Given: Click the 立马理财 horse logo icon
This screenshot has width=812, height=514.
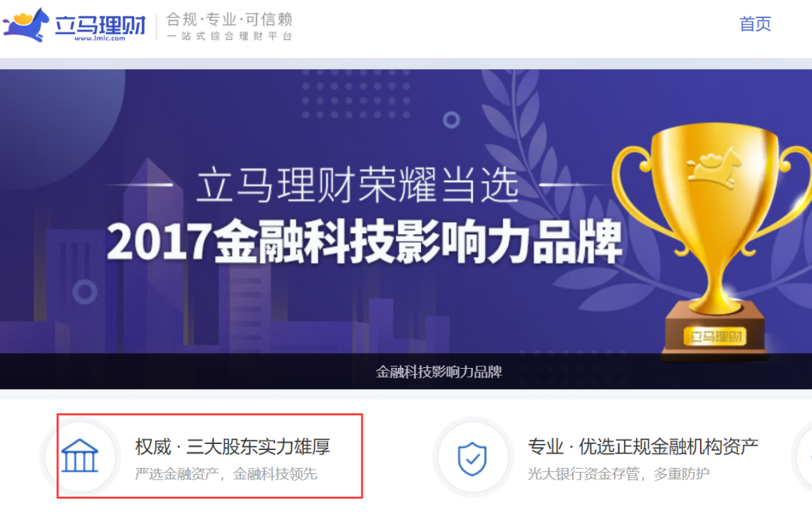Looking at the screenshot, I should pyautogui.click(x=26, y=24).
